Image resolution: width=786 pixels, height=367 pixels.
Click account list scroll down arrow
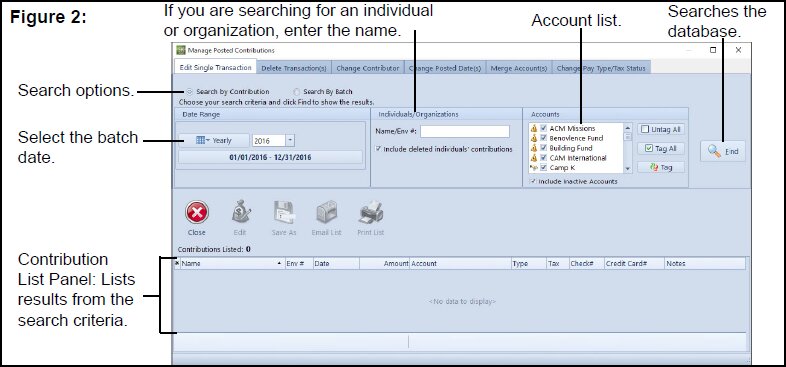(x=628, y=169)
